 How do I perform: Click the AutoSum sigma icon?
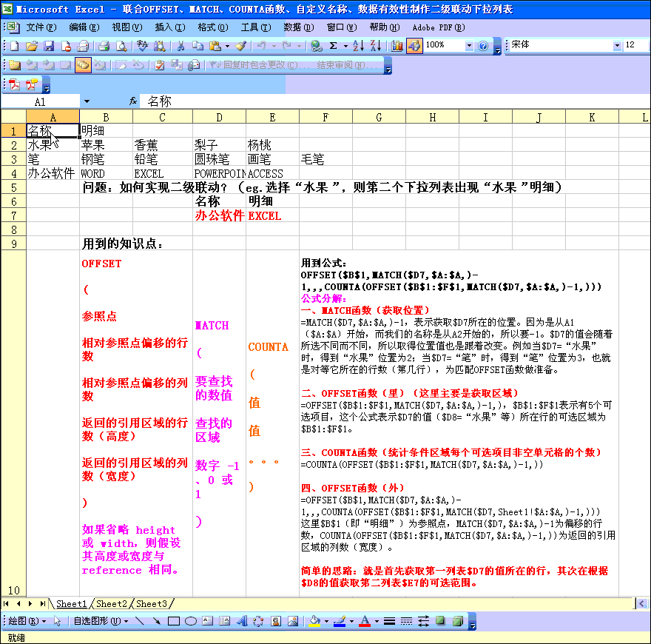coord(334,46)
